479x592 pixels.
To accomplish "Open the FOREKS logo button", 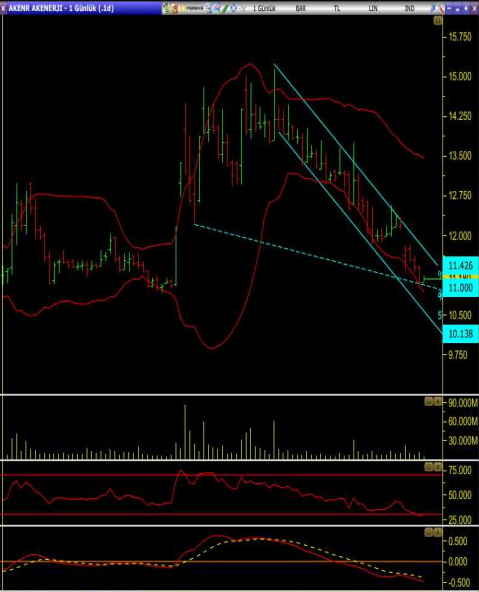I will (x=192, y=8).
